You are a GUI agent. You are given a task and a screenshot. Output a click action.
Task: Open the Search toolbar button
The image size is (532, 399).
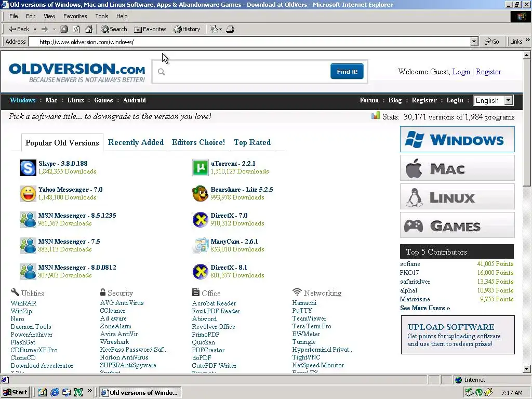point(114,29)
